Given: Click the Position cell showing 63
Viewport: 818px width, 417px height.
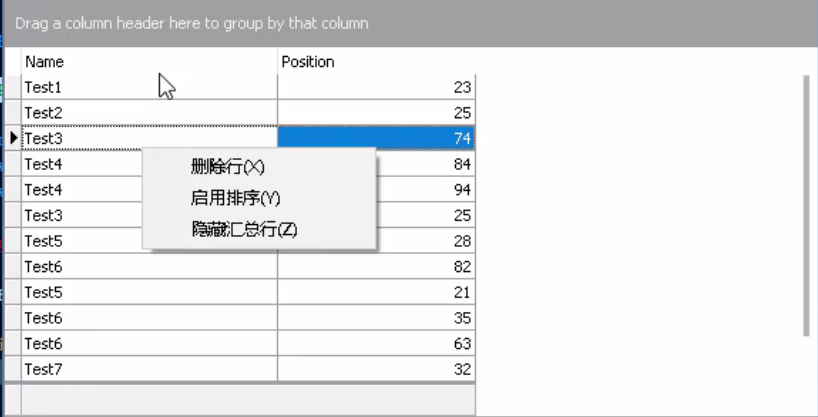Looking at the screenshot, I should tap(376, 344).
